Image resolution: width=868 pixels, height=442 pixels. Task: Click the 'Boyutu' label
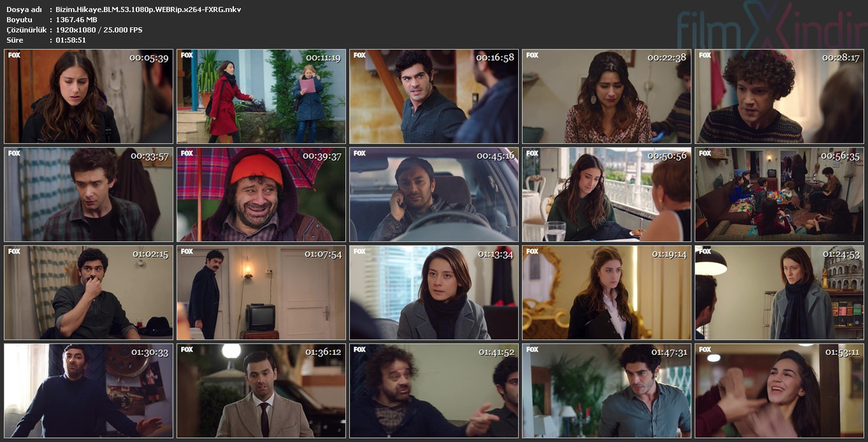19,20
